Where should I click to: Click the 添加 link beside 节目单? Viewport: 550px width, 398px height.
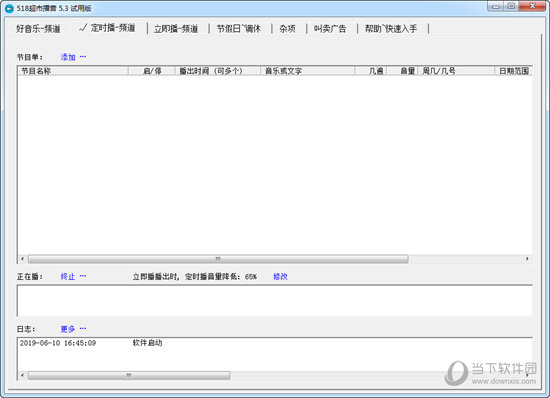pos(68,57)
